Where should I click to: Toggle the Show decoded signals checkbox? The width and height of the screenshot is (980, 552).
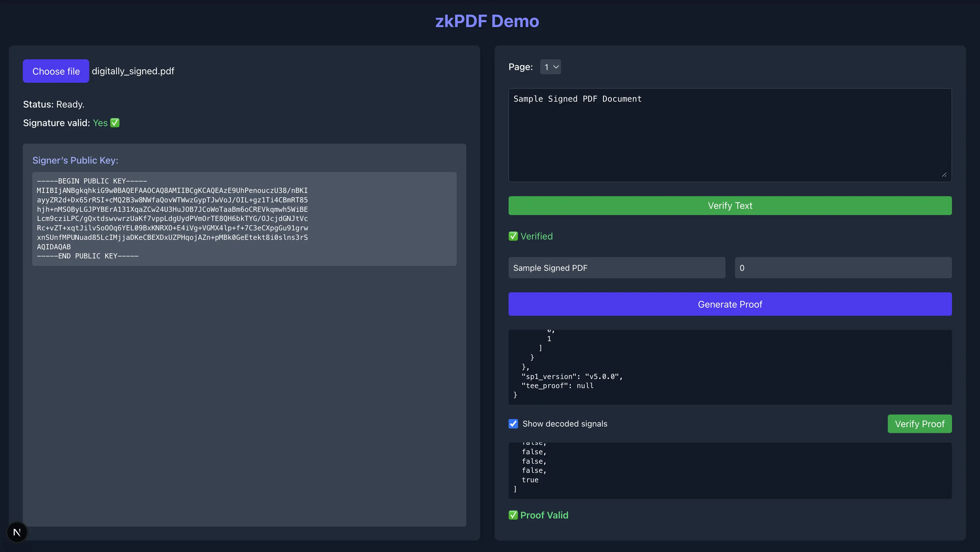(x=513, y=423)
